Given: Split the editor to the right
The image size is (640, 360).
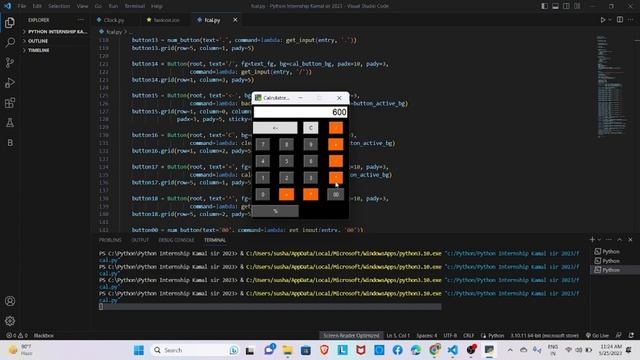Looking at the screenshot, I should click(x=620, y=20).
